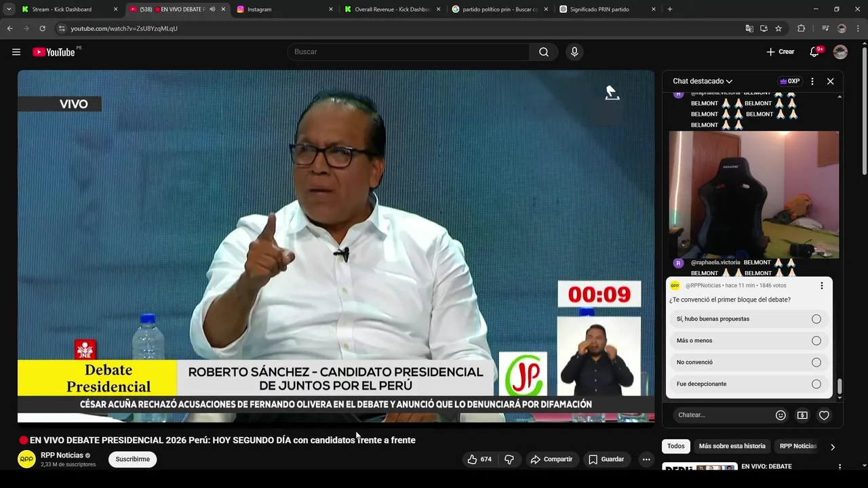Select poll option 'Sí, hubo buenas propuestas'

coord(749,319)
